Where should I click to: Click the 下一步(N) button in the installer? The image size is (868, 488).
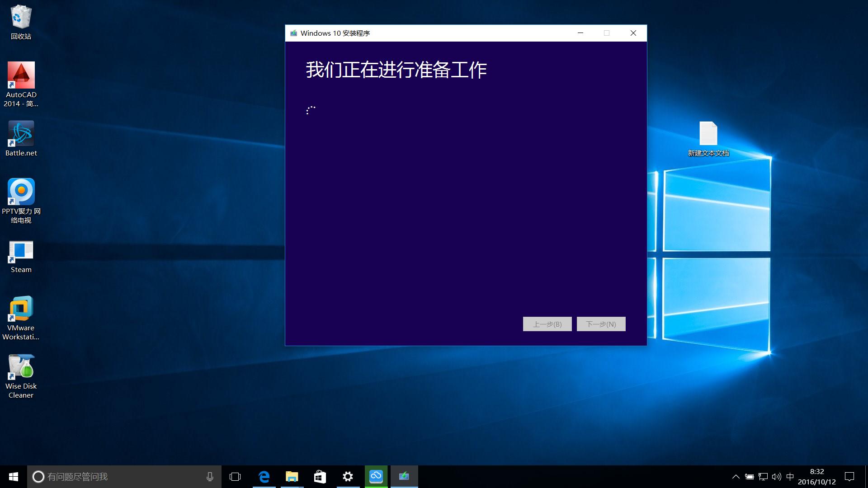click(601, 324)
